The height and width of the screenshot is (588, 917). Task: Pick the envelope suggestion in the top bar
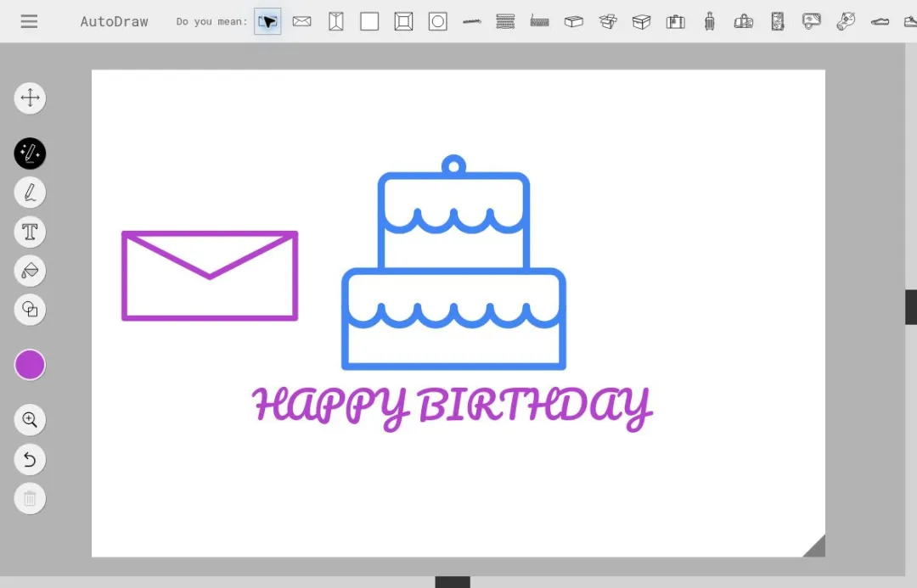(301, 21)
